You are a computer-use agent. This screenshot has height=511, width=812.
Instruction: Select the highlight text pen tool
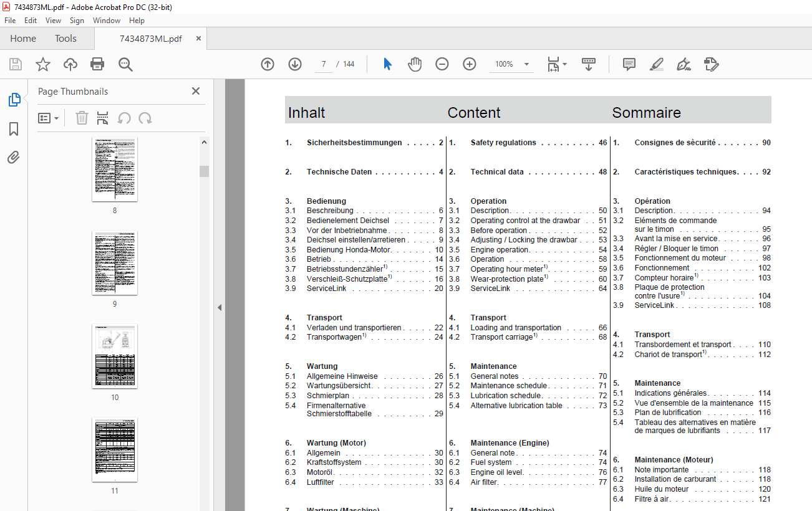click(656, 64)
